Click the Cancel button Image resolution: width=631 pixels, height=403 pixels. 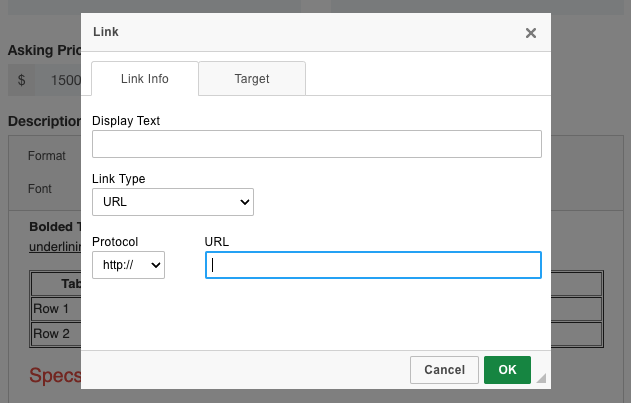tap(444, 370)
